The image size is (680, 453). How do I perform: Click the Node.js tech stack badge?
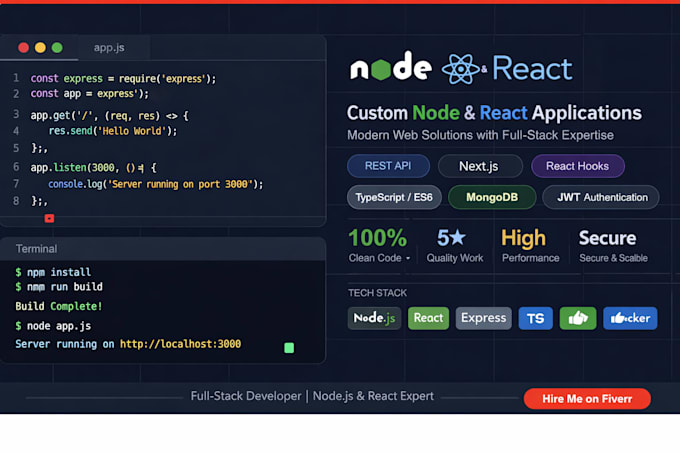coord(374,318)
